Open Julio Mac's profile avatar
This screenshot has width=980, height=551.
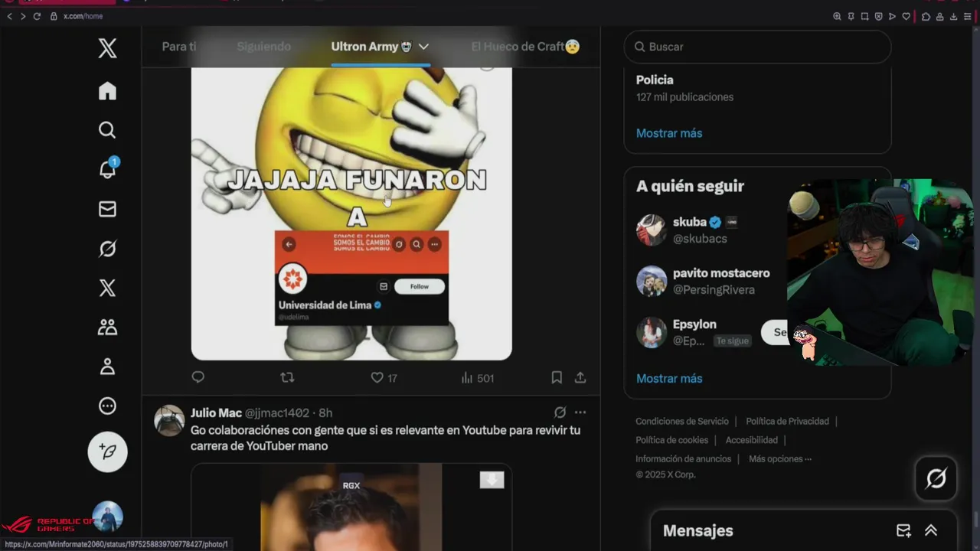[x=169, y=420]
